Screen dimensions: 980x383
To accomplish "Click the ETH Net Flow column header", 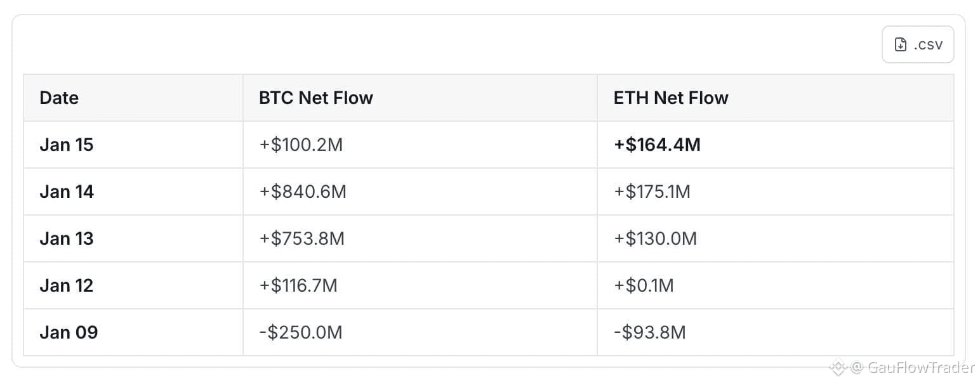I will (x=670, y=98).
